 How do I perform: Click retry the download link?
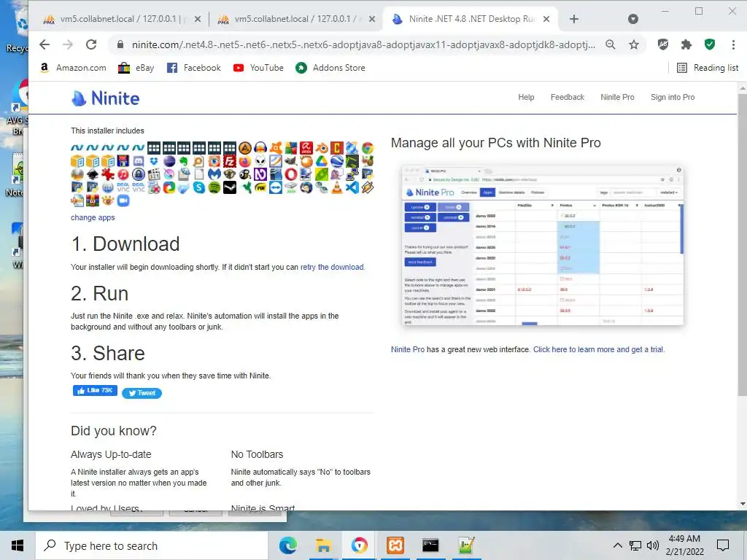pos(332,267)
